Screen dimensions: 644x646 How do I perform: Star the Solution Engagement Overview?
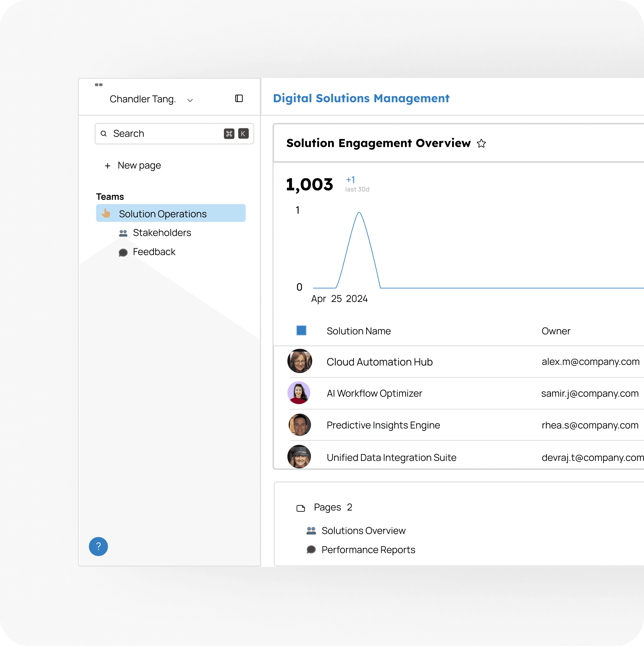(481, 144)
